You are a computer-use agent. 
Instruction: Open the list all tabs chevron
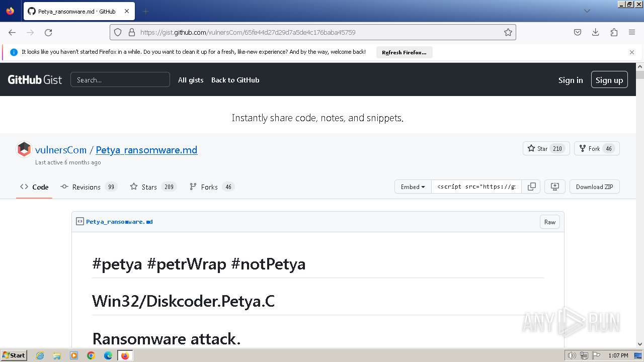pos(587,11)
